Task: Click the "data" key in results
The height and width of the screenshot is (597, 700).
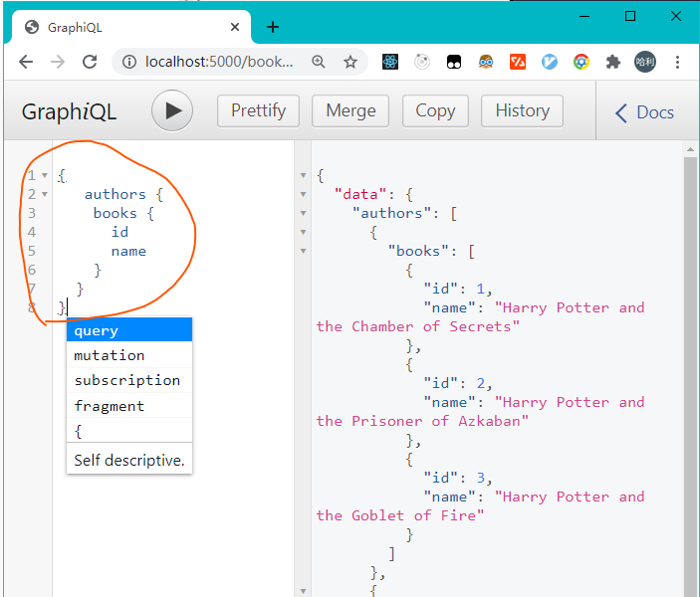Action: [360, 194]
